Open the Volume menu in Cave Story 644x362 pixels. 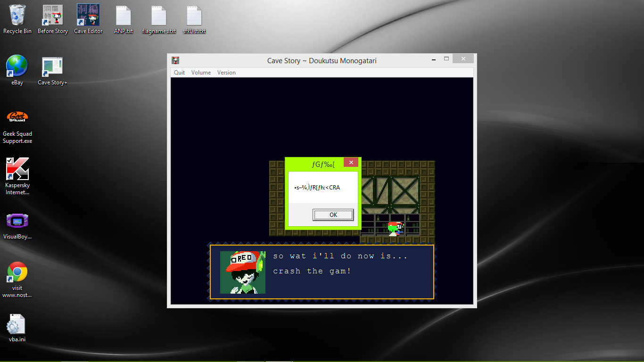[201, 73]
